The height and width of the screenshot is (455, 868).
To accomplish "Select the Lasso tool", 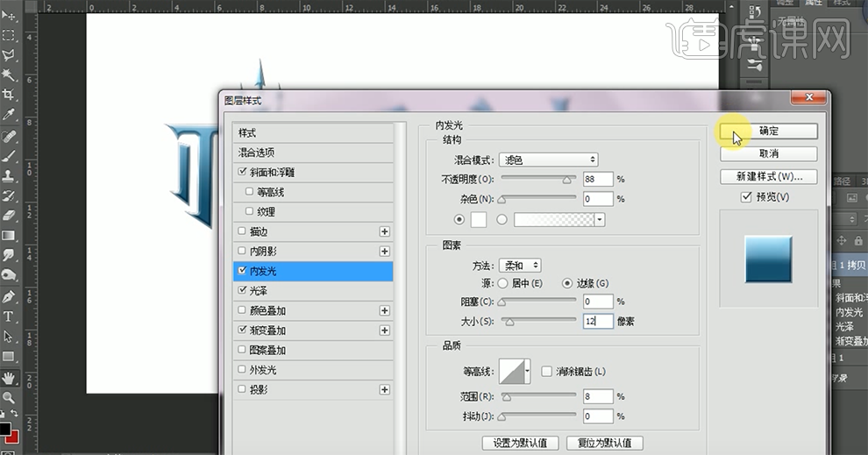I will pyautogui.click(x=8, y=55).
